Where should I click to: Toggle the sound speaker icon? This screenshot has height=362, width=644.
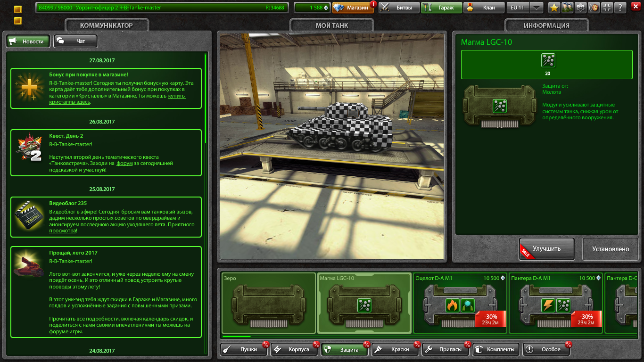click(594, 8)
